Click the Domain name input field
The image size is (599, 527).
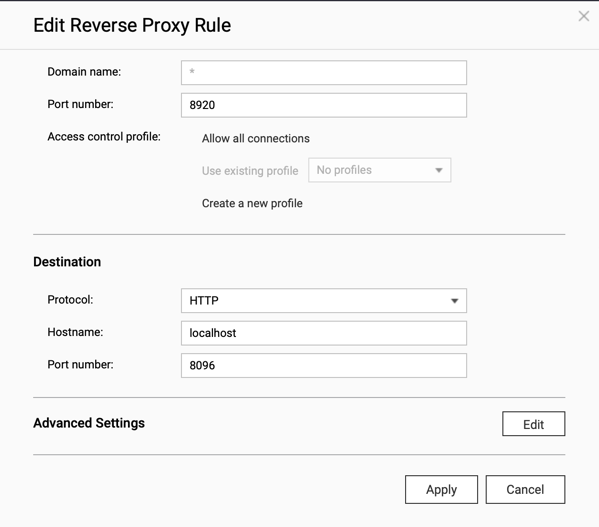(x=324, y=73)
